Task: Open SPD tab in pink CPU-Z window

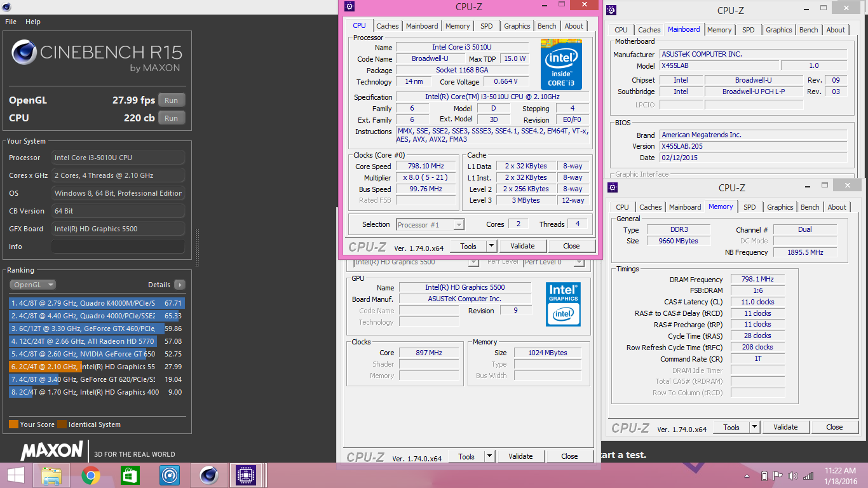Action: click(486, 26)
